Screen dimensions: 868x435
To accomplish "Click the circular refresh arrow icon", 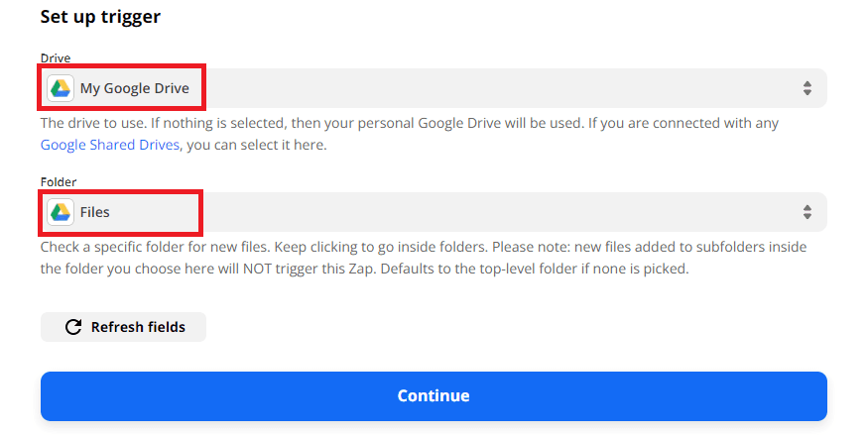I will pos(72,327).
